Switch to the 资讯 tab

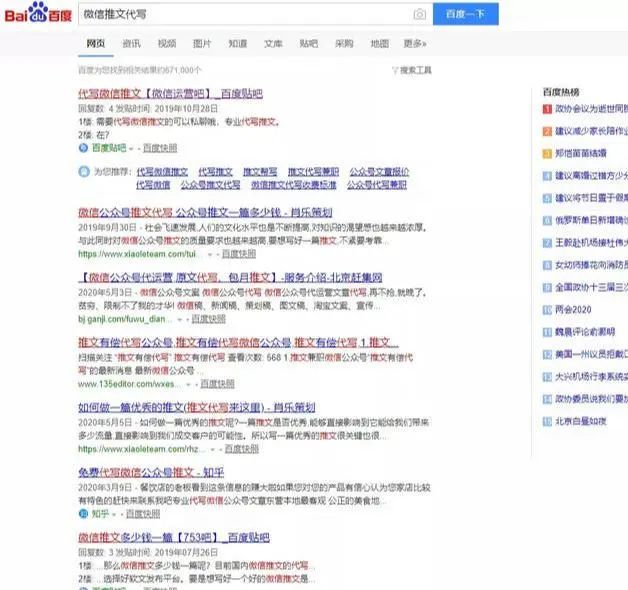131,44
